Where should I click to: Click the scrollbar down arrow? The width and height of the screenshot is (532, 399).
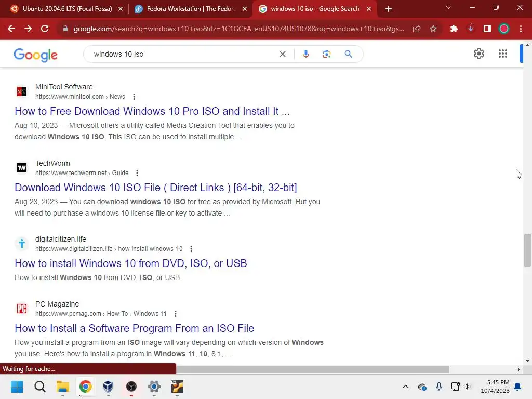coord(527,361)
